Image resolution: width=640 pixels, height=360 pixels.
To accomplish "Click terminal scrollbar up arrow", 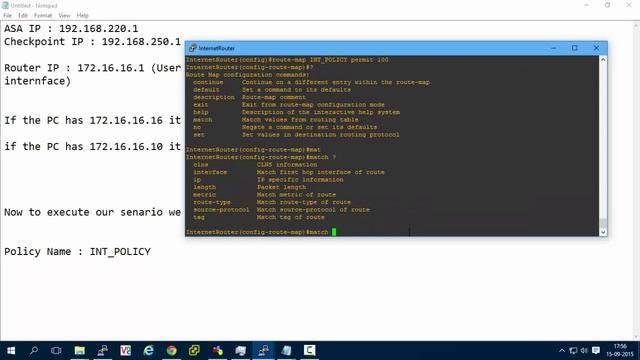I will click(x=603, y=60).
